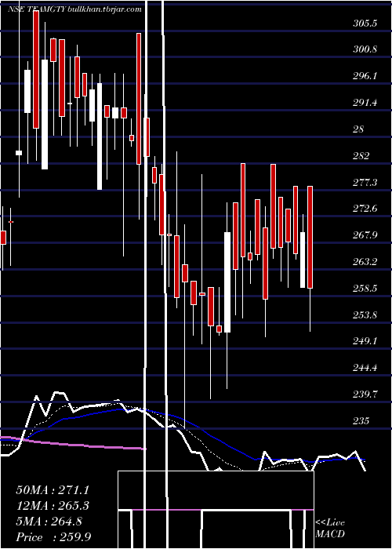Image resolution: width=392 pixels, height=549 pixels.
Task: Click the 5MA : 264.8 value
Action: pyautogui.click(x=49, y=522)
